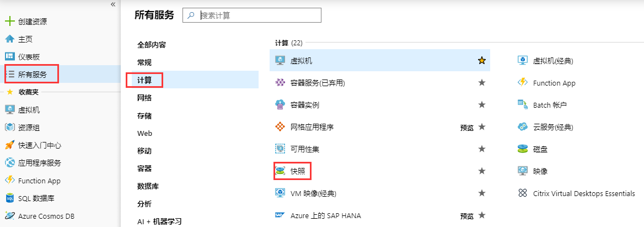
Task: Click the 磁盘 disk service icon
Action: point(523,149)
